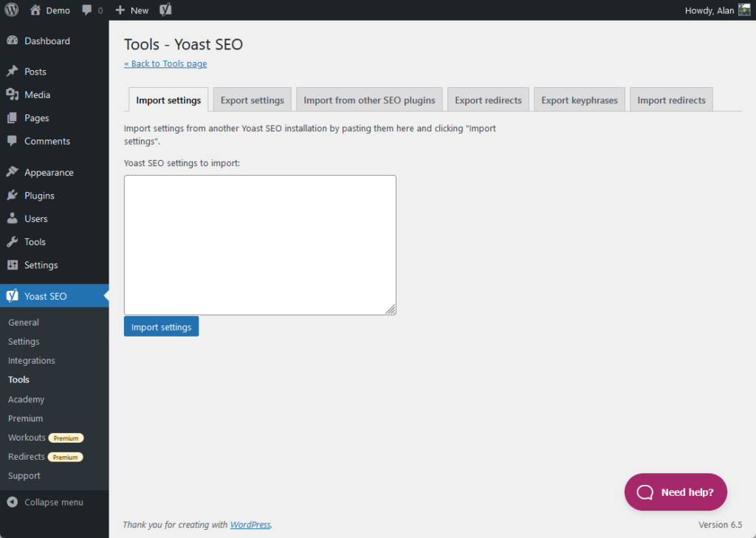756x538 pixels.
Task: Click the Settings sliders icon in sidebar
Action: tap(13, 265)
